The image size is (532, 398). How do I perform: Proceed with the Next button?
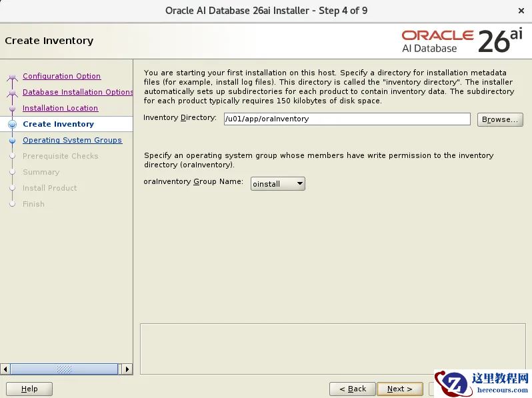[400, 389]
